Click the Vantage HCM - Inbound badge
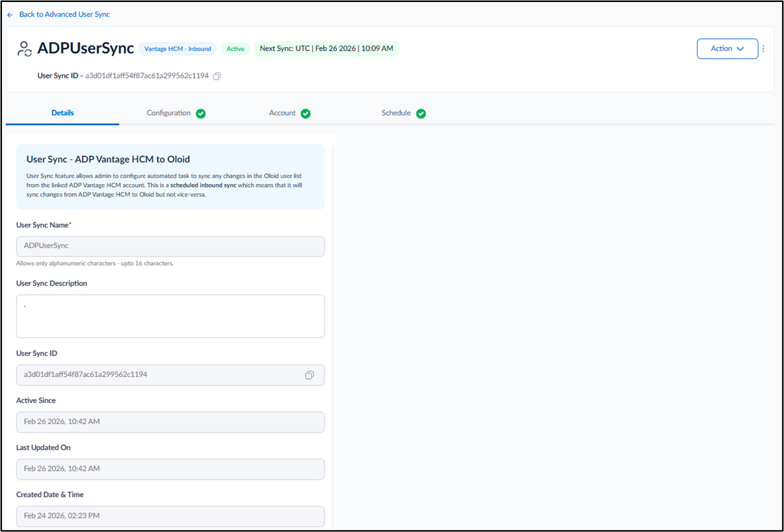 pyautogui.click(x=178, y=49)
